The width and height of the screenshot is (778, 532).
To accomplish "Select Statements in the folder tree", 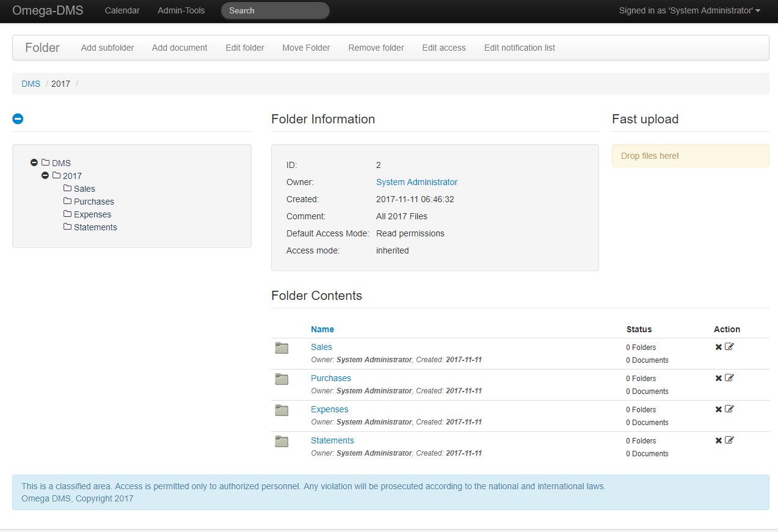I will click(95, 227).
